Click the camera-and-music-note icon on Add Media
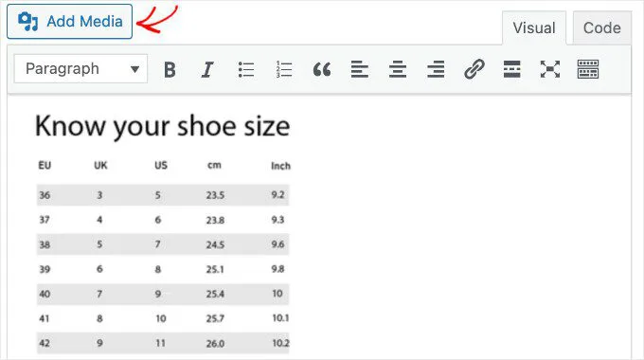The width and height of the screenshot is (644, 360). 27,22
